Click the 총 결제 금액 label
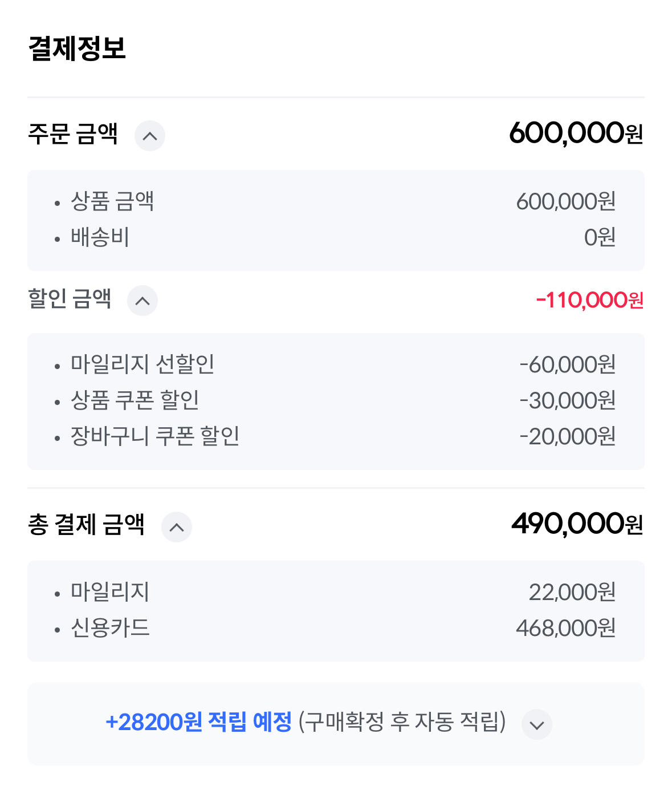Image resolution: width=672 pixels, height=786 pixels. pyautogui.click(x=86, y=525)
